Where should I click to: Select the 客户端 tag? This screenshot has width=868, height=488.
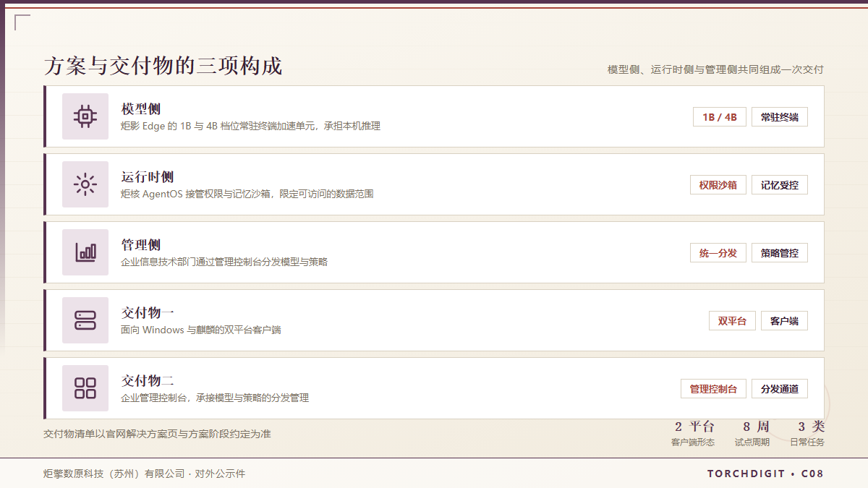(x=784, y=321)
